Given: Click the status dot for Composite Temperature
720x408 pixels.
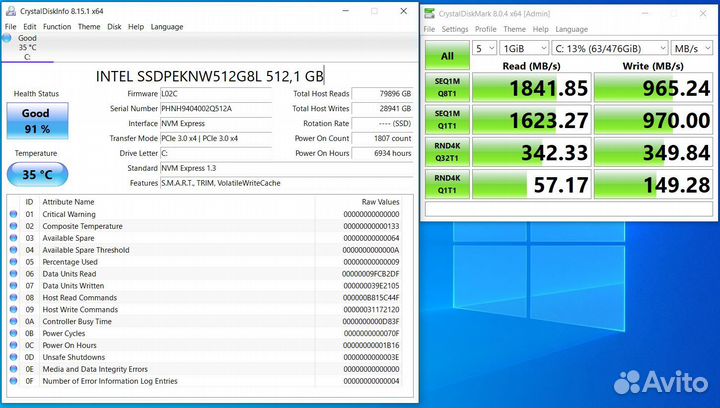Looking at the screenshot, I should (13, 226).
